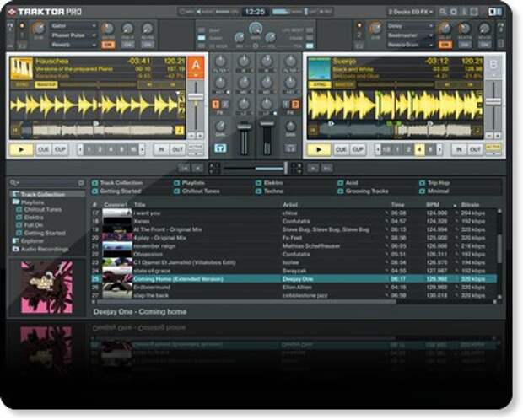Open the Minimal favorite shortcut

tap(434, 191)
